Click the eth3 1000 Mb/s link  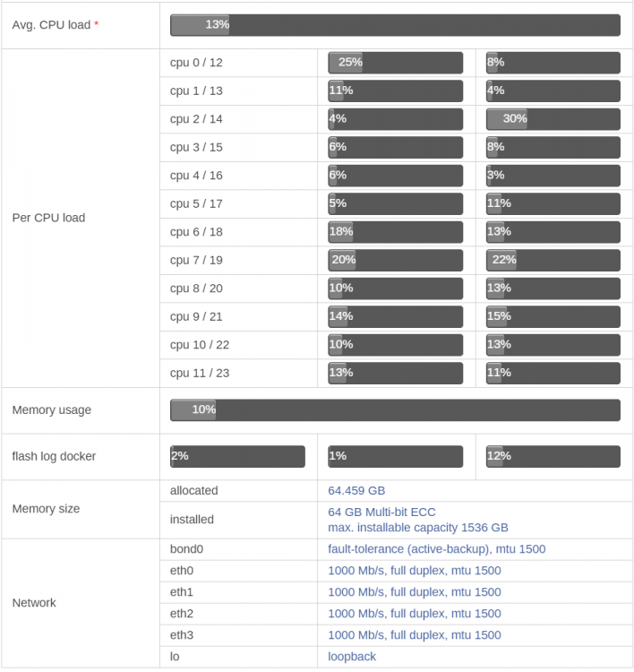click(x=415, y=634)
